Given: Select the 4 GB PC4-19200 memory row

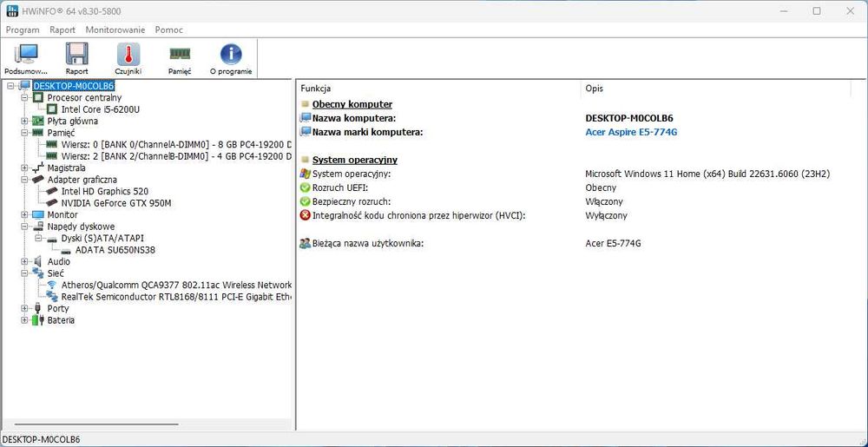Looking at the screenshot, I should (x=176, y=156).
